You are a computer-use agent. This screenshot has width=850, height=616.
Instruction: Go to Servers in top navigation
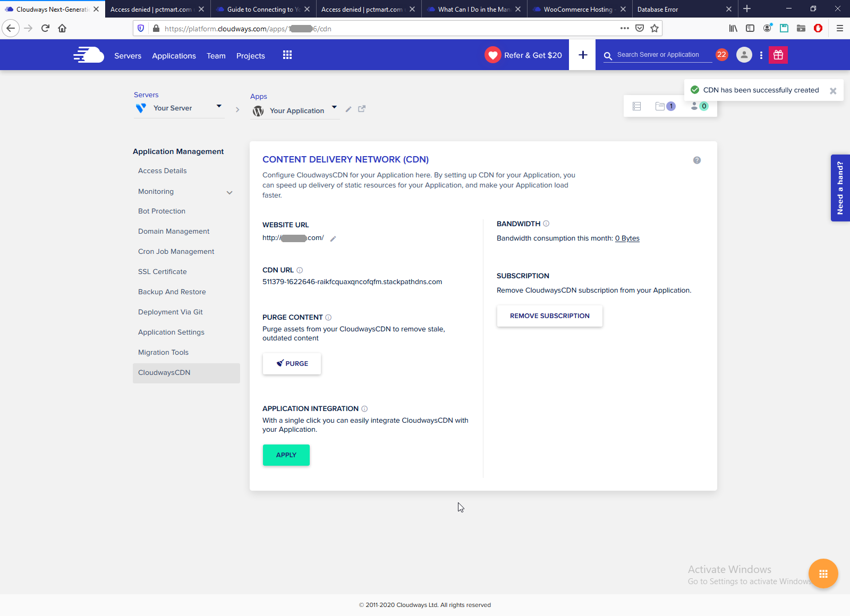(x=128, y=56)
